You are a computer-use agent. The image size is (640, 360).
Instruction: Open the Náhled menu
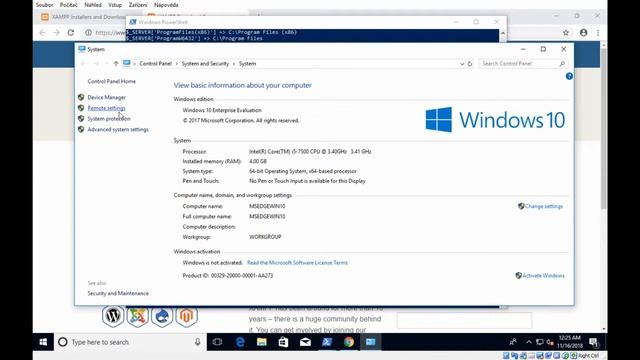(93, 5)
